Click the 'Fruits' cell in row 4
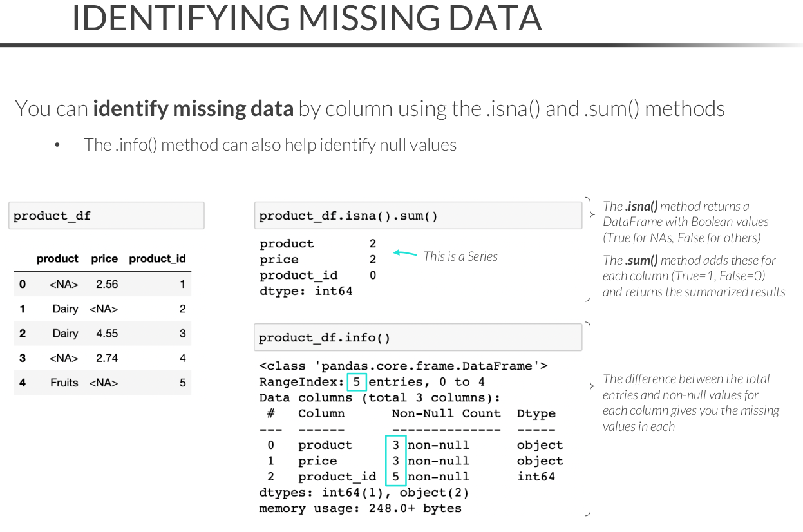 pos(64,383)
